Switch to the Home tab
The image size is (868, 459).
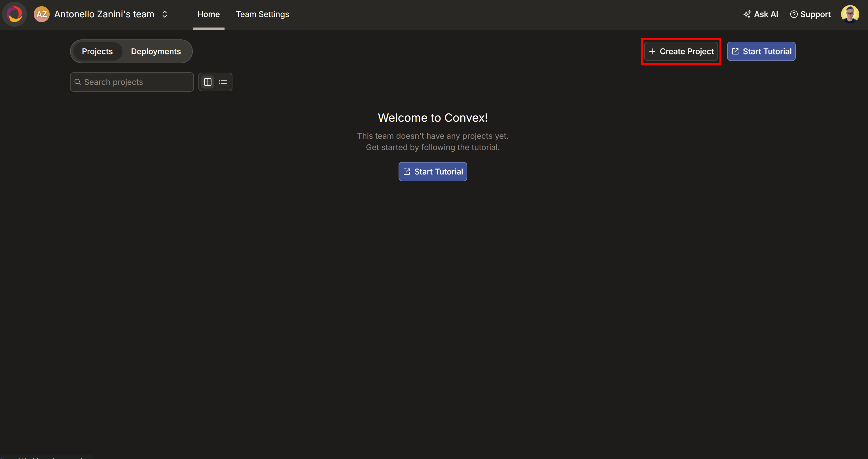tap(208, 14)
